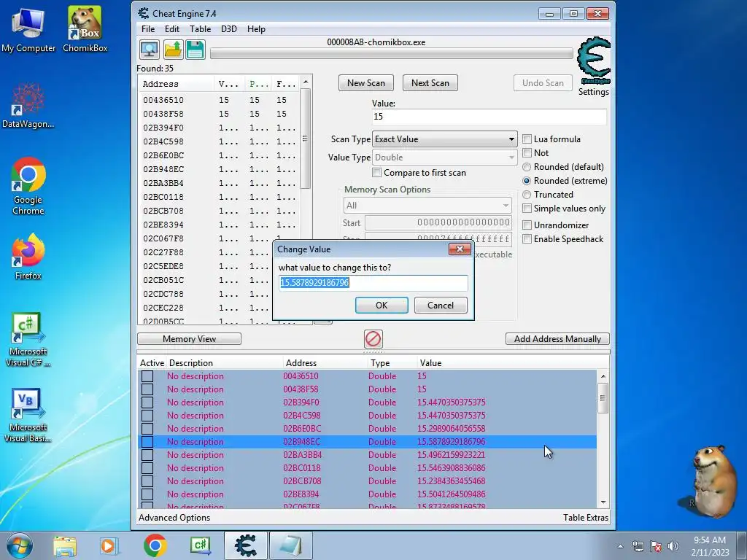Click Cancel in Change Value dialog
747x560 pixels.
(x=441, y=306)
